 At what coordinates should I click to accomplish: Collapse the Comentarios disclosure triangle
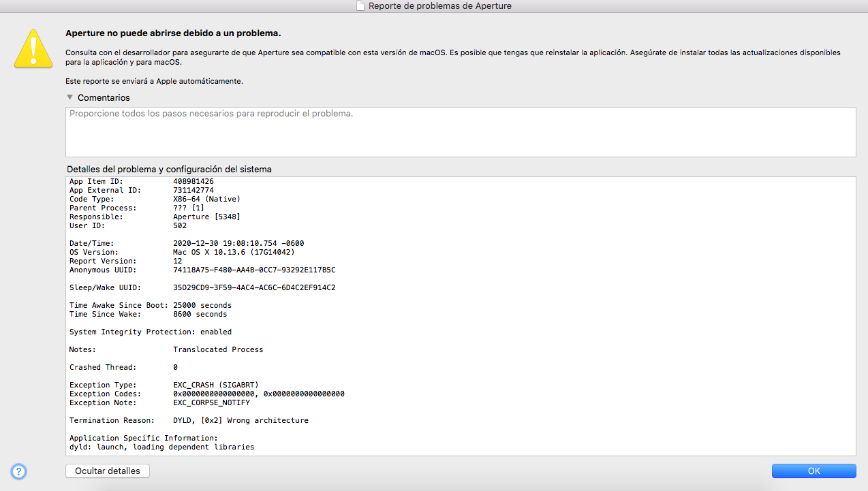point(69,97)
